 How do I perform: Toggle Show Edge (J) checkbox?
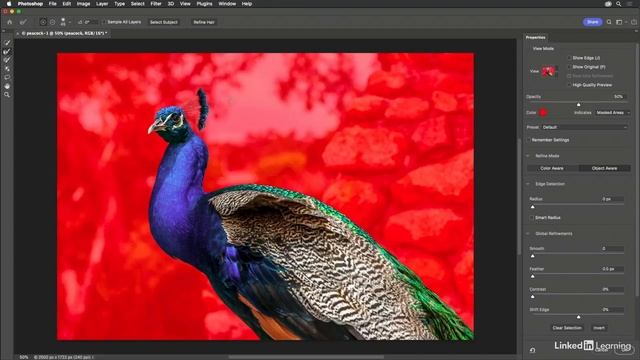pos(569,58)
